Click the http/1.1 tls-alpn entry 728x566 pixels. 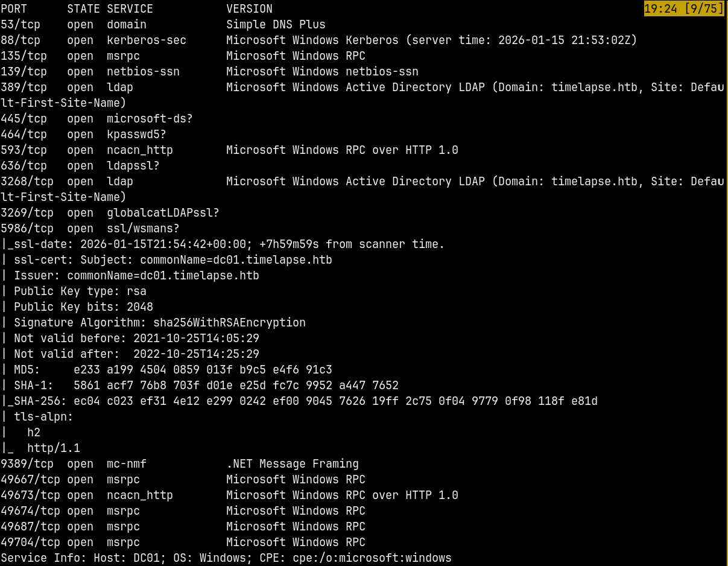53,448
